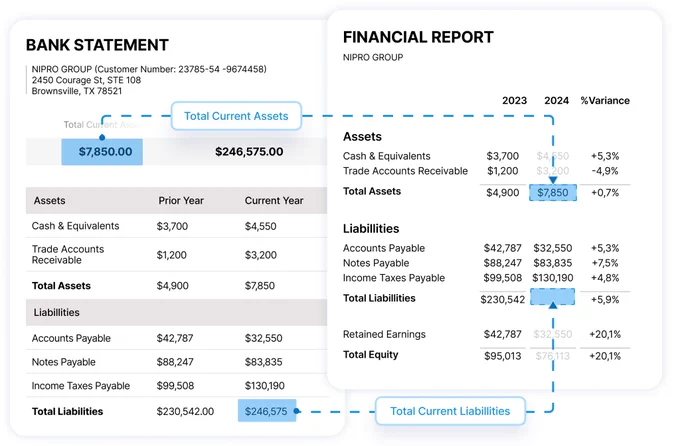The height and width of the screenshot is (446, 680).
Task: Click the Current Year column header
Action: click(274, 200)
